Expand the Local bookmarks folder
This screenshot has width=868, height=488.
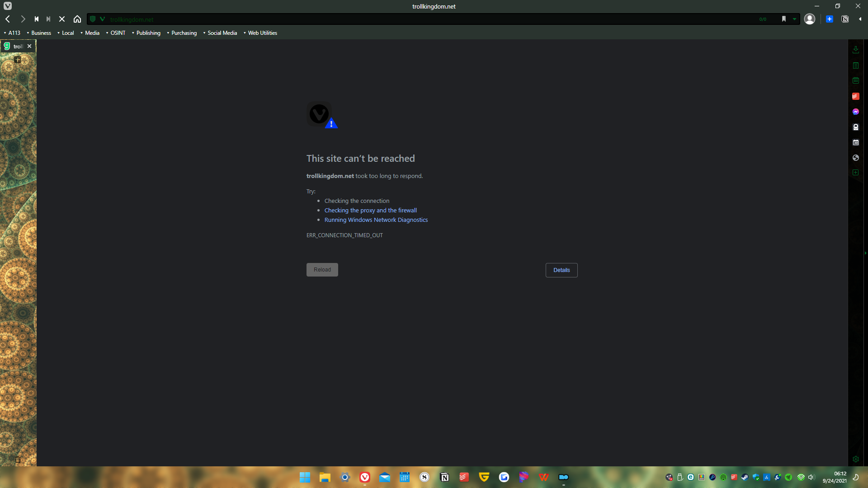(66, 33)
